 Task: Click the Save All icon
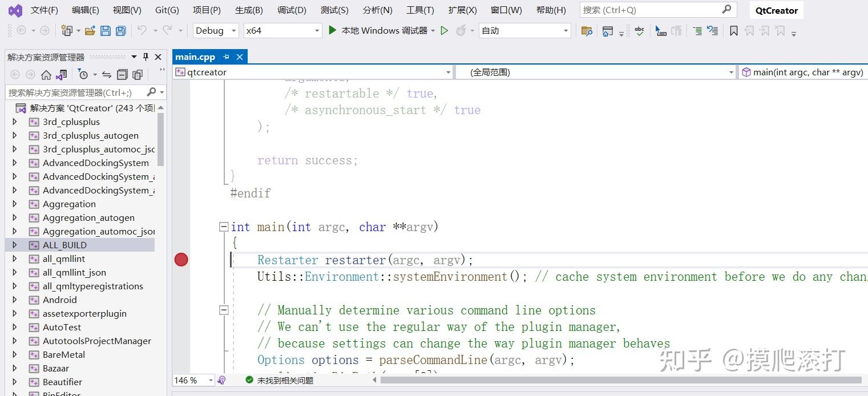click(121, 31)
